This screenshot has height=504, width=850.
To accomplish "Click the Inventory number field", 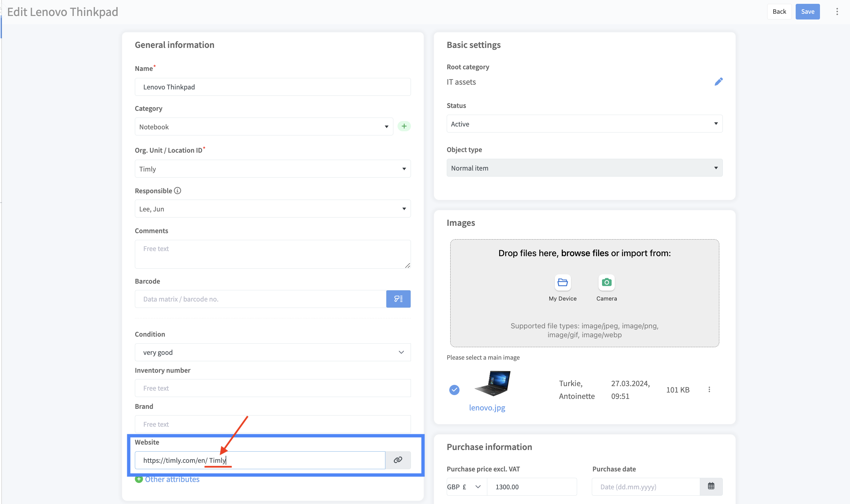I will 273,388.
